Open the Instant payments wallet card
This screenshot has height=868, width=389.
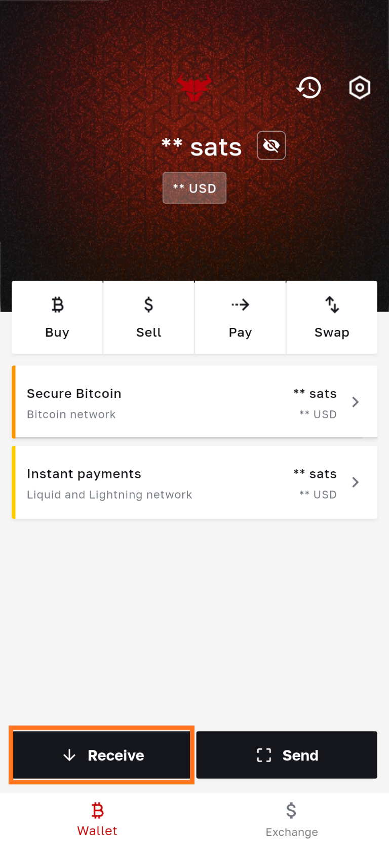coord(152,482)
